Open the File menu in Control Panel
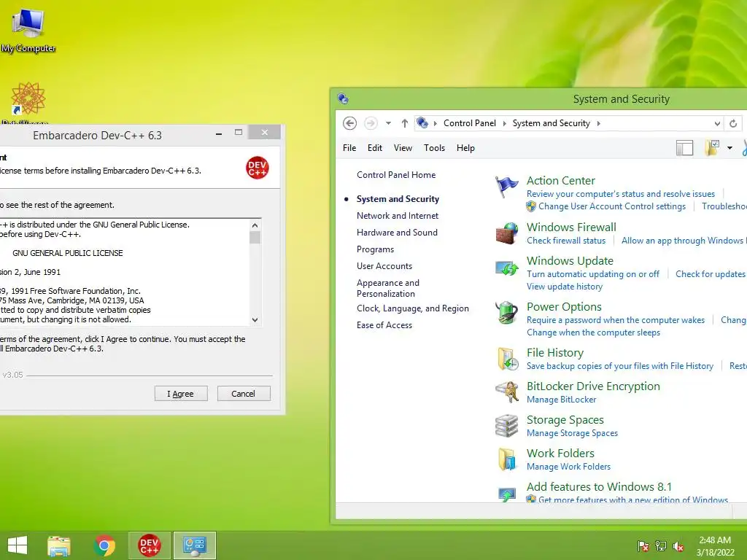747x560 pixels. [349, 148]
